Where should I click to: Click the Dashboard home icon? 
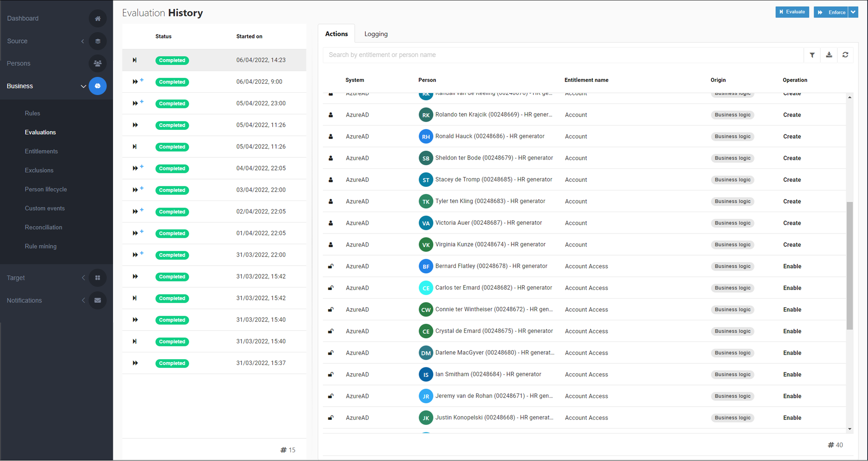pos(98,19)
